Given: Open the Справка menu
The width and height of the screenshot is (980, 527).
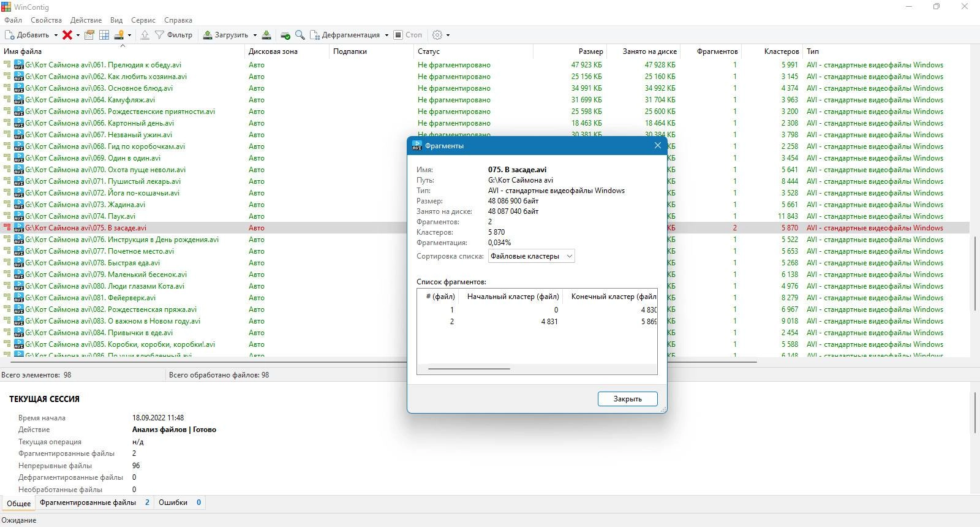Looking at the screenshot, I should point(178,20).
